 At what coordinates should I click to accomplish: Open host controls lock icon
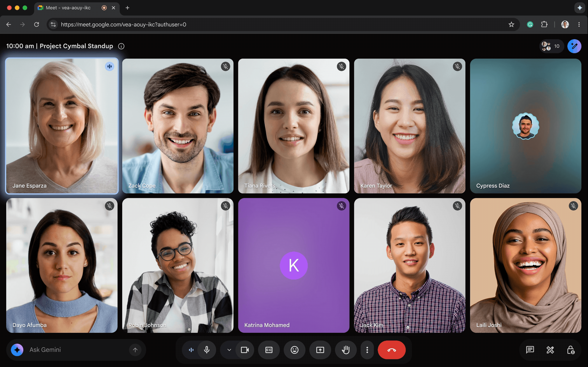[x=571, y=350]
